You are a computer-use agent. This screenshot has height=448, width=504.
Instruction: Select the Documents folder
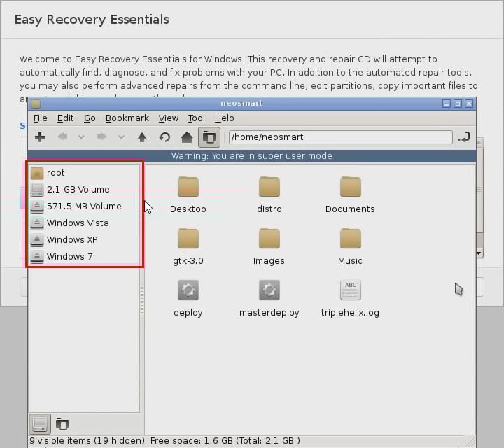(x=351, y=195)
